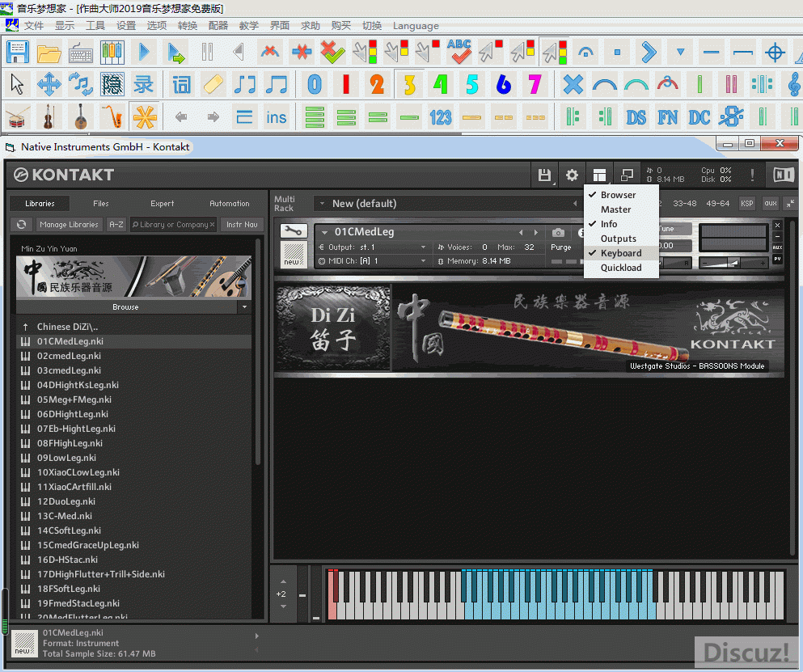Select the yellow eraser tool
Image resolution: width=803 pixels, height=672 pixels.
click(213, 85)
